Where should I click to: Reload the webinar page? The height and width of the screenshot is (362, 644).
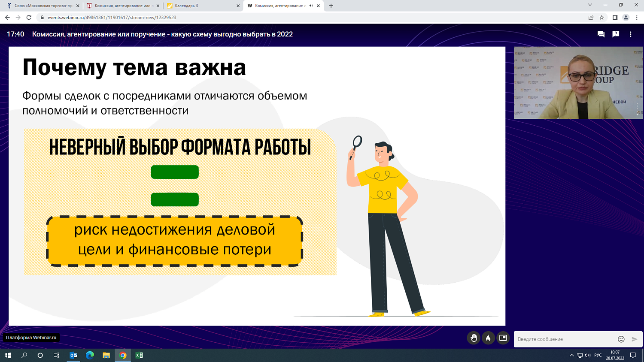29,18
